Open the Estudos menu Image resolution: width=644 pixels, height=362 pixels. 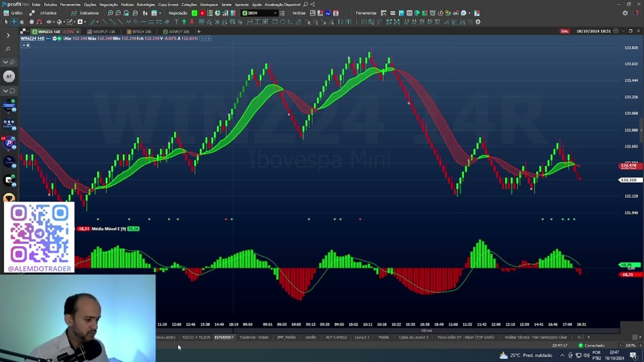[50, 5]
